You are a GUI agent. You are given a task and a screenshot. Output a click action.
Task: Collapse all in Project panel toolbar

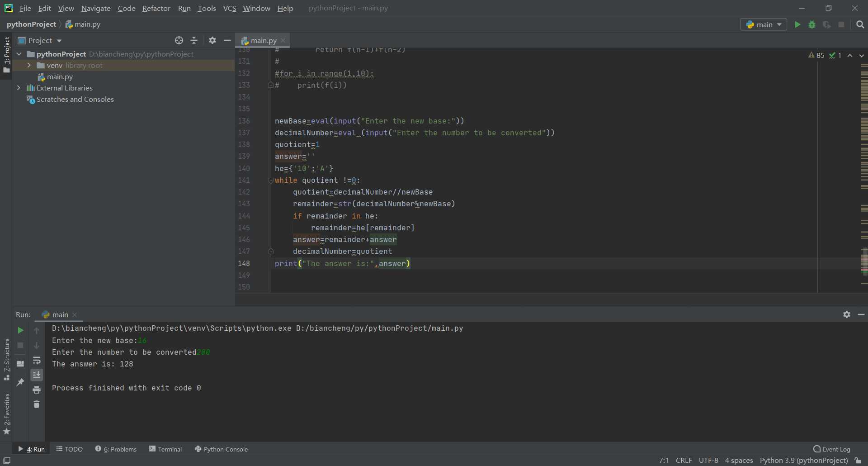[194, 40]
